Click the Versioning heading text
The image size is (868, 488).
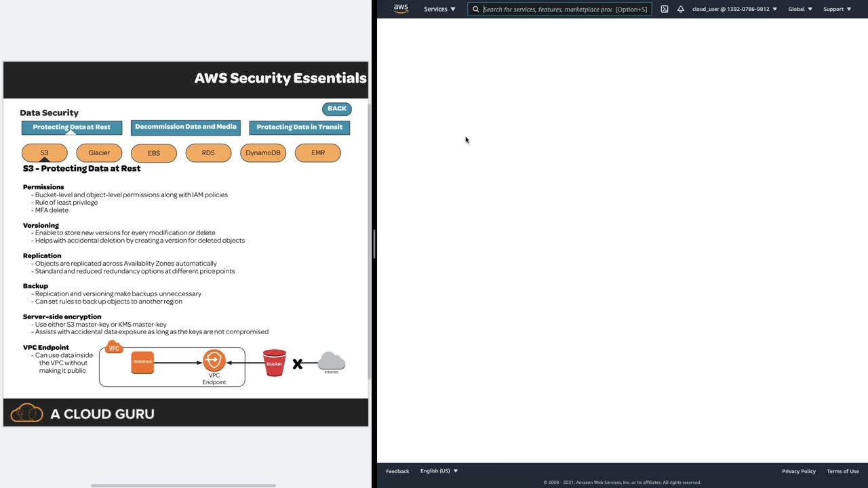41,225
